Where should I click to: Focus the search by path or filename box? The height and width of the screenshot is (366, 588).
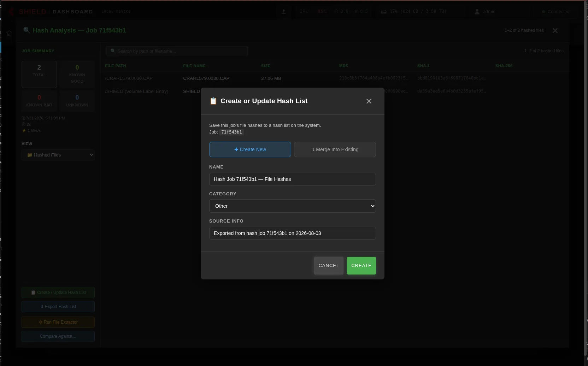pos(177,51)
